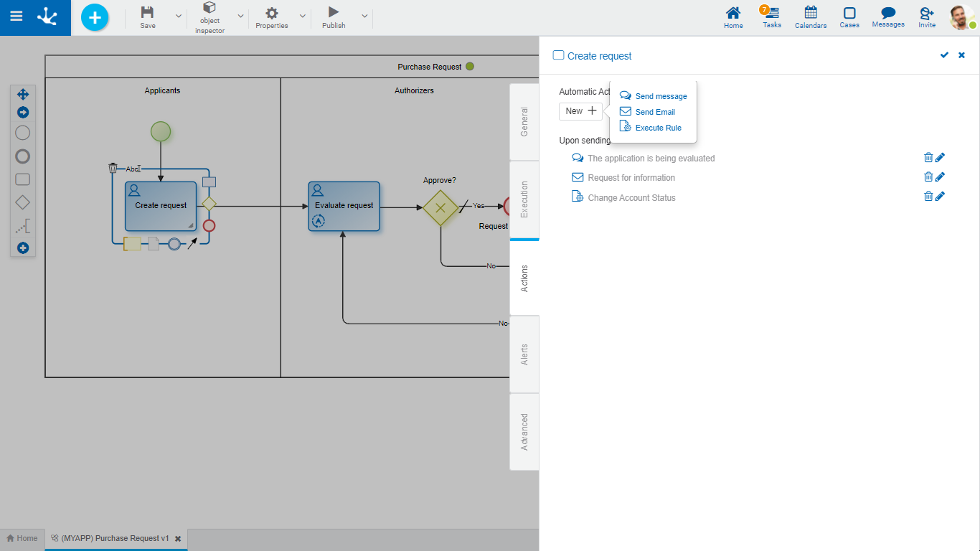Image resolution: width=980 pixels, height=551 pixels.
Task: Click the Publish play icon
Action: pyautogui.click(x=333, y=12)
